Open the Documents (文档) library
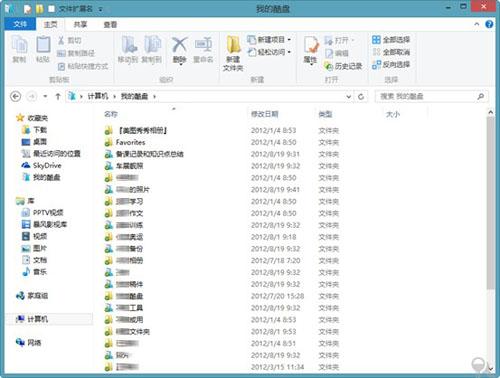The image size is (500, 378). (x=34, y=260)
